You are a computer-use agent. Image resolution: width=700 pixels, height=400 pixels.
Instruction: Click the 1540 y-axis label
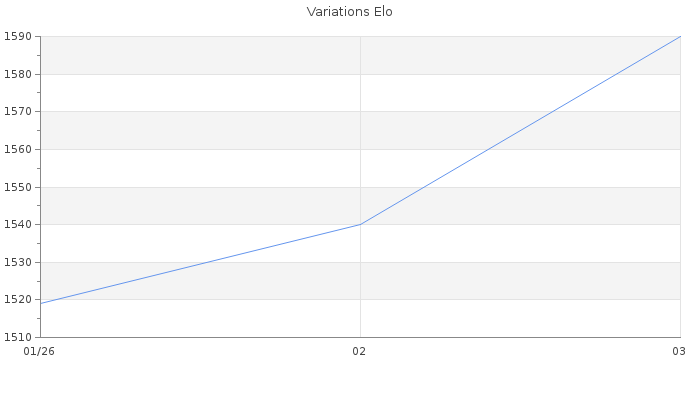pyautogui.click(x=18, y=224)
